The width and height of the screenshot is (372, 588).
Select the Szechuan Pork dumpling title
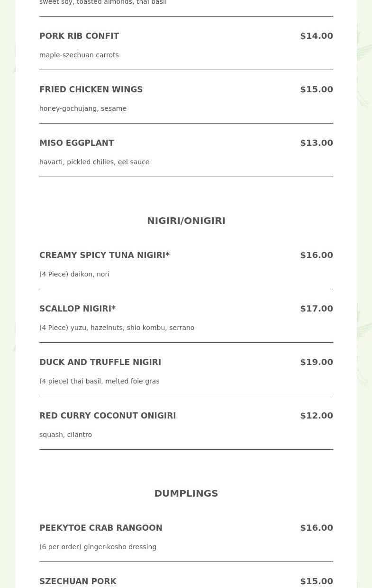click(x=78, y=581)
